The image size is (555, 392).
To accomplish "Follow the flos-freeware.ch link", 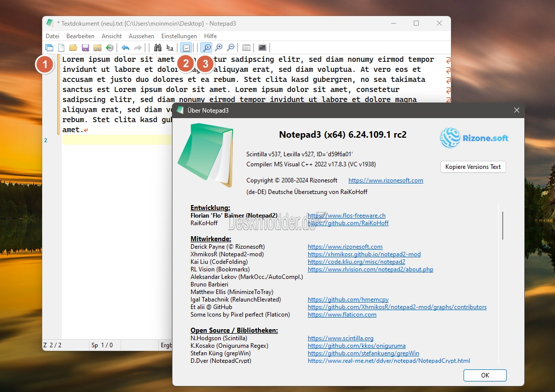I will pos(346,216).
